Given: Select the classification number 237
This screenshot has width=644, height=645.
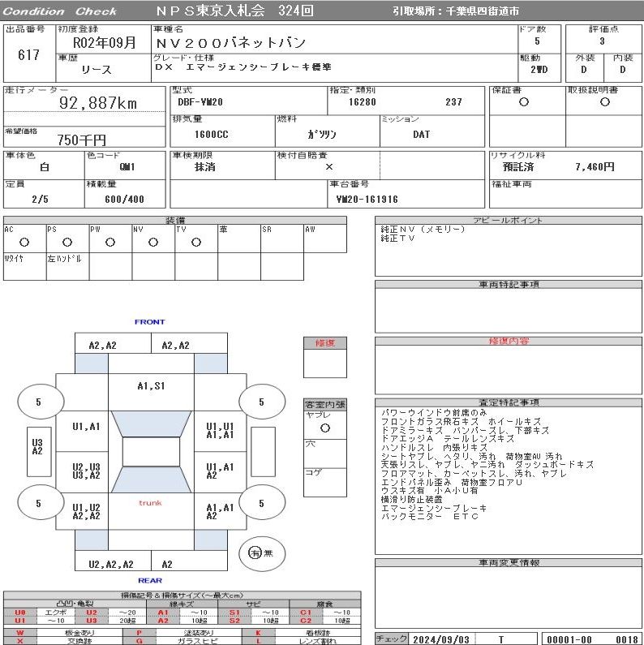Looking at the screenshot, I should tap(453, 102).
